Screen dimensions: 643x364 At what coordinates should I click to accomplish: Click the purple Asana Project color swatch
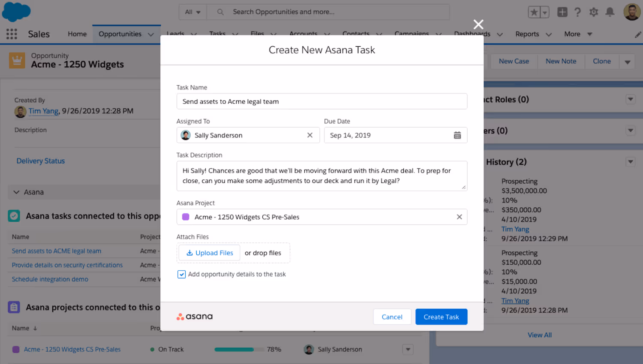[x=186, y=217]
